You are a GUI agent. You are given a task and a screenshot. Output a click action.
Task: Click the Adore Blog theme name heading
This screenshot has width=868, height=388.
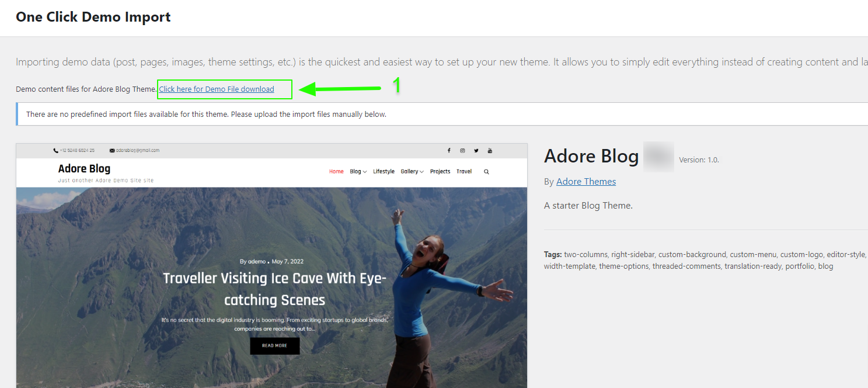[x=591, y=156]
